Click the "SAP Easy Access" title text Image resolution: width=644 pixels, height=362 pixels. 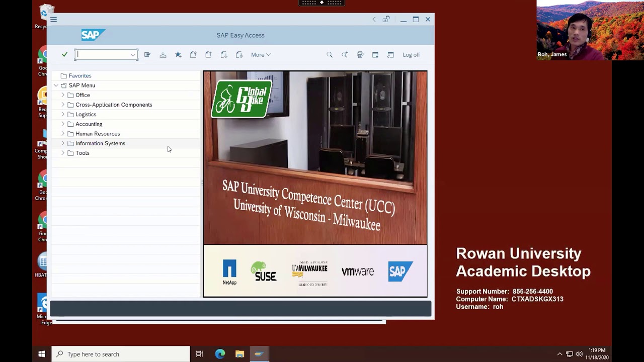point(240,35)
